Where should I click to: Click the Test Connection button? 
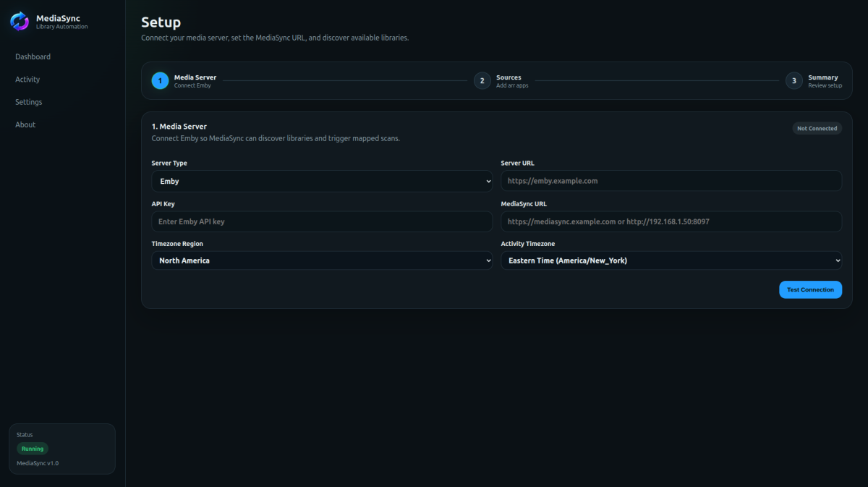point(810,289)
